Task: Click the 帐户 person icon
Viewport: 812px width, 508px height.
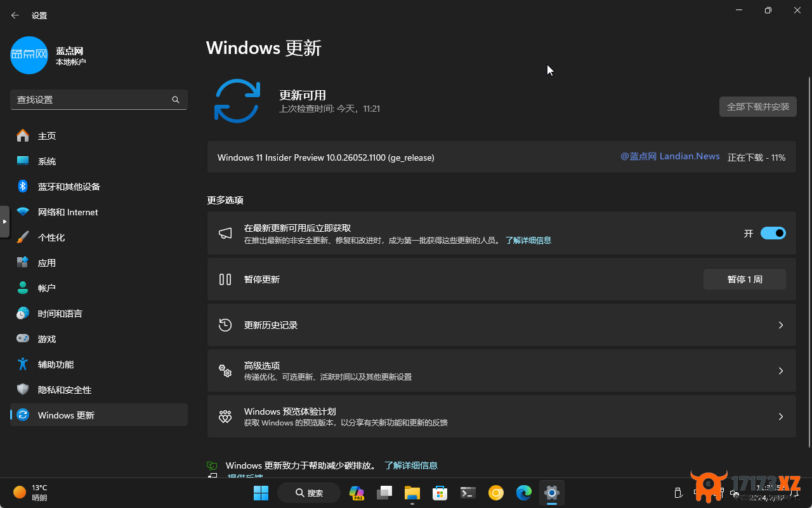Action: (23, 288)
